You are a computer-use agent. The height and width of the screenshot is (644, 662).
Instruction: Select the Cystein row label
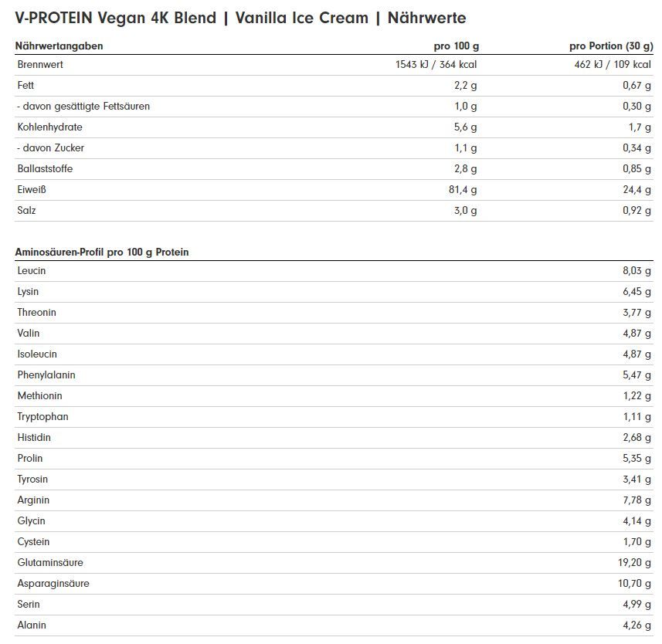(x=33, y=541)
